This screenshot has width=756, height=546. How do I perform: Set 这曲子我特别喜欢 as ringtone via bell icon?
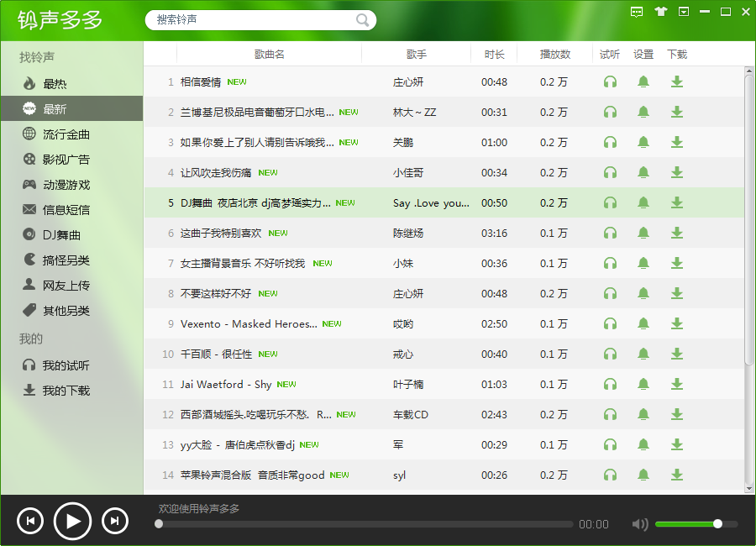(643, 233)
